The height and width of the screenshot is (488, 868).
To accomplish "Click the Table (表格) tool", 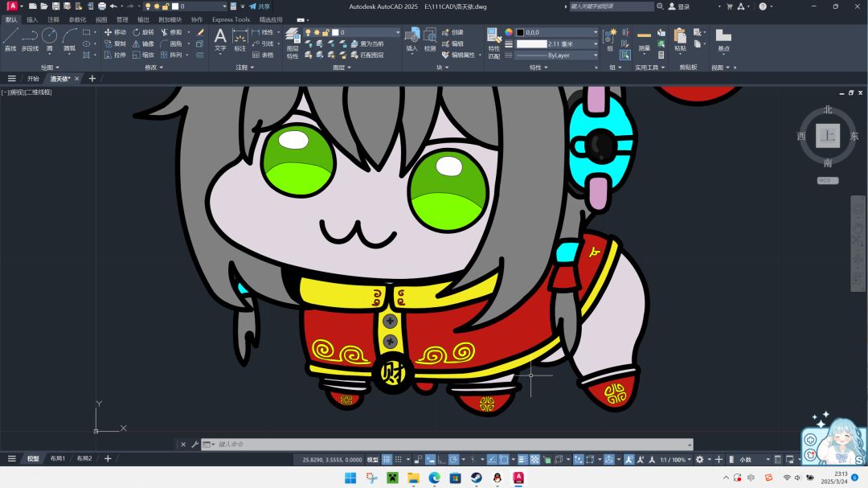I will point(263,55).
